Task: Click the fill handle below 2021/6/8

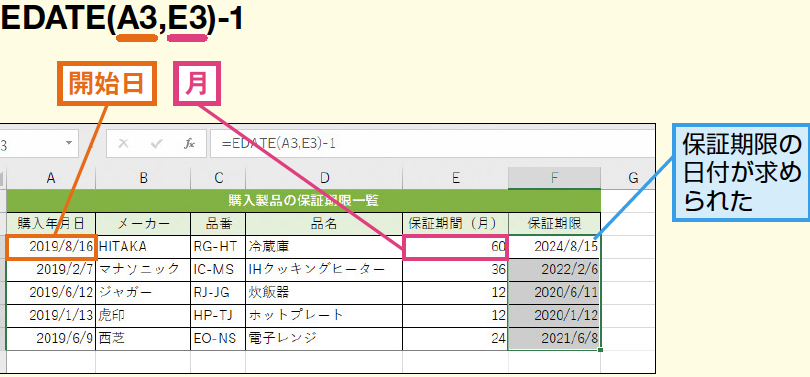Action: pyautogui.click(x=601, y=350)
